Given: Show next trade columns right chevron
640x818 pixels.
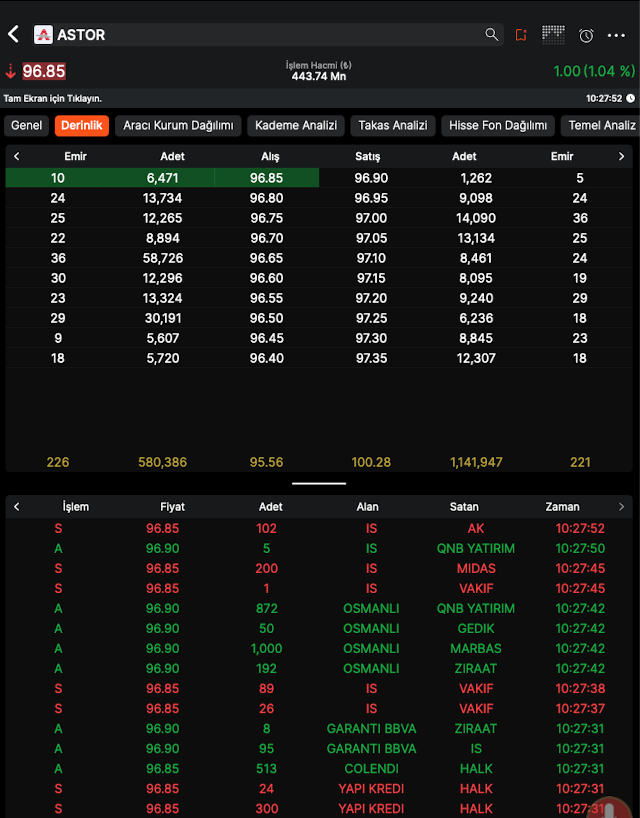Looking at the screenshot, I should tap(621, 507).
